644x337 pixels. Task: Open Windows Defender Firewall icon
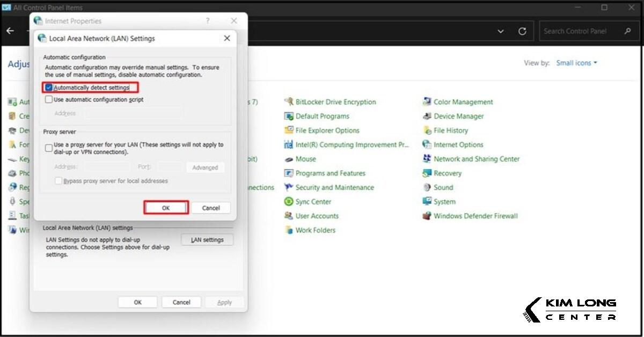tap(427, 216)
